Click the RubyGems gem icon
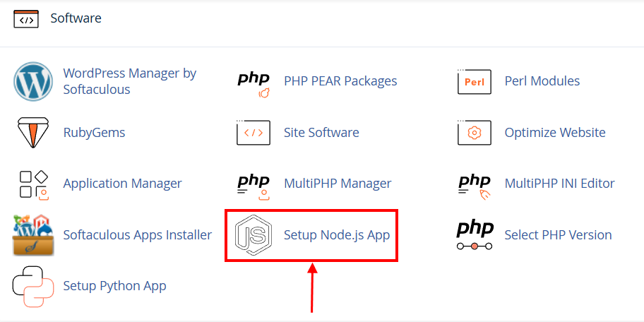 coord(33,133)
